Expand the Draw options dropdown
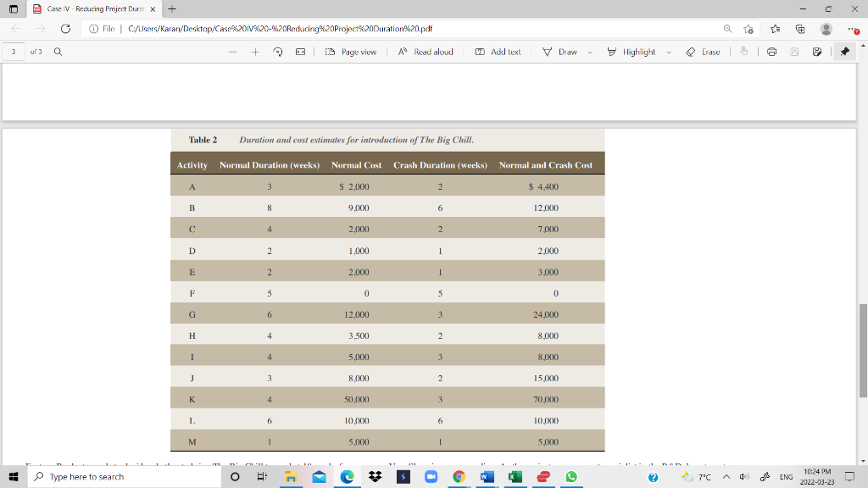The image size is (868, 488). pos(590,52)
